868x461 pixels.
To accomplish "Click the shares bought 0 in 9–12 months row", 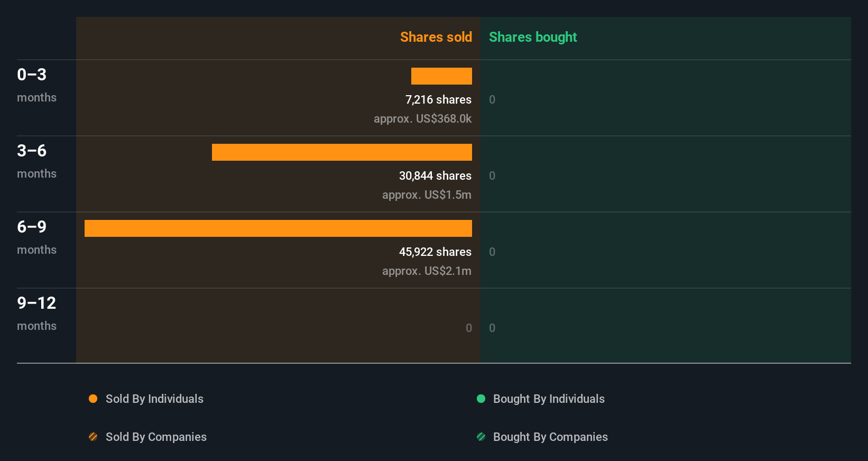I will (492, 328).
